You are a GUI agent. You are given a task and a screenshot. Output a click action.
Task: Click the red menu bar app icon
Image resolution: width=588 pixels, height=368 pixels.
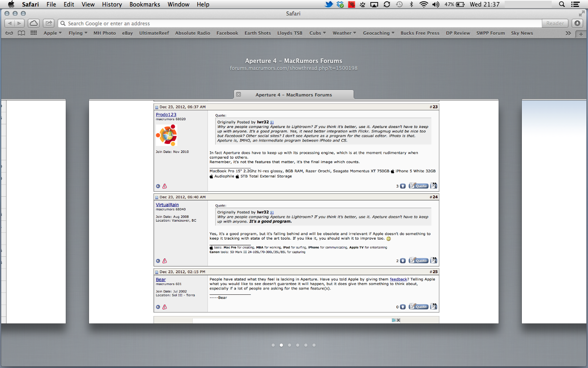pos(351,4)
